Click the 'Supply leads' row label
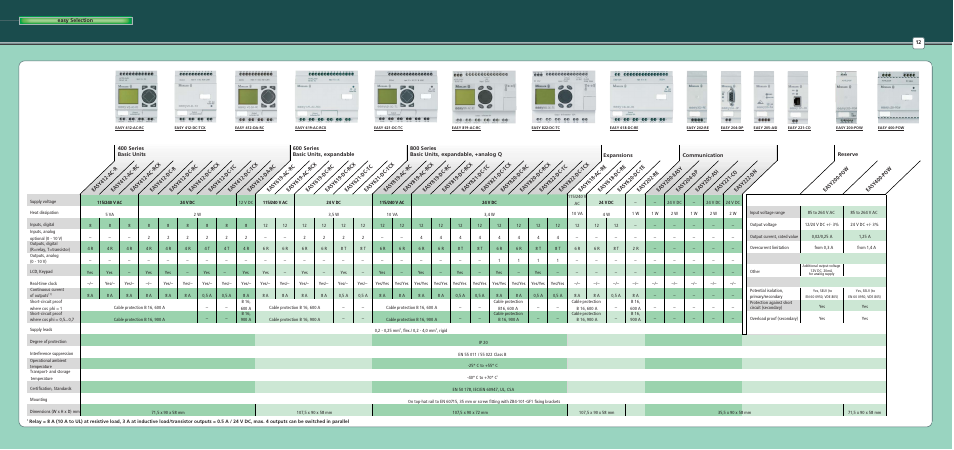Viewport: 954px width, 450px height. click(41, 330)
